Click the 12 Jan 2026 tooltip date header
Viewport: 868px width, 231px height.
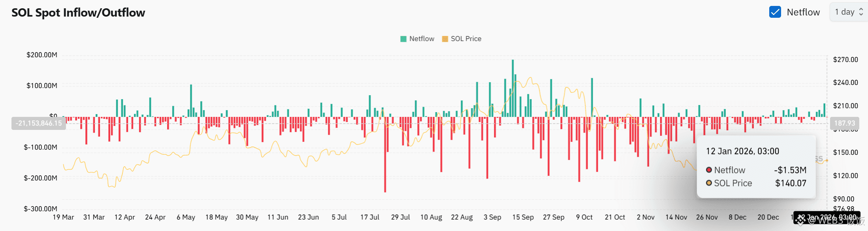pyautogui.click(x=742, y=151)
